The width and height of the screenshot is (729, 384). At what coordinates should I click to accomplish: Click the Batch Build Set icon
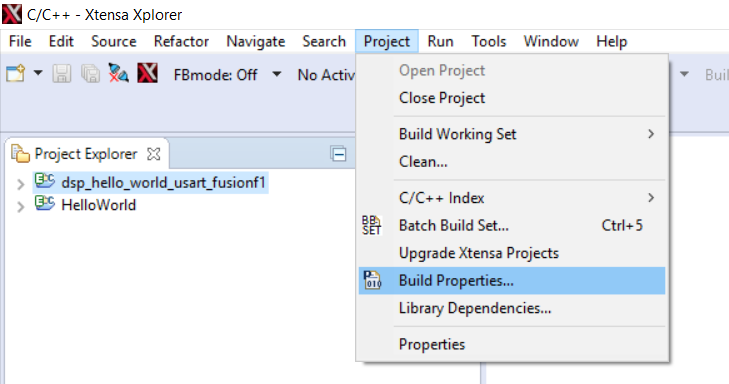click(371, 225)
